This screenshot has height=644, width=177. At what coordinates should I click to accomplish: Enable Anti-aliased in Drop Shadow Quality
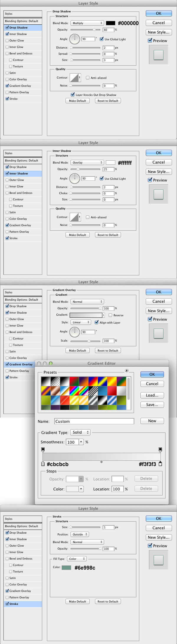coord(88,78)
